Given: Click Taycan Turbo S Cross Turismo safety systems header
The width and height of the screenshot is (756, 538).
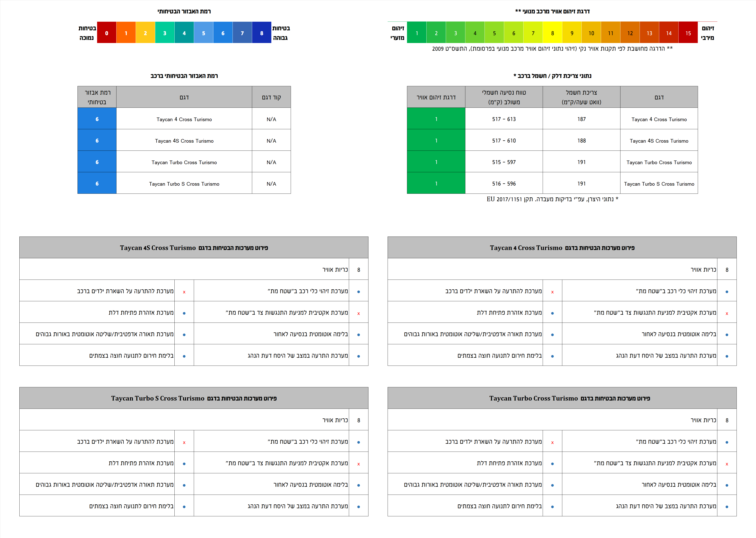Looking at the screenshot, I should tap(194, 398).
